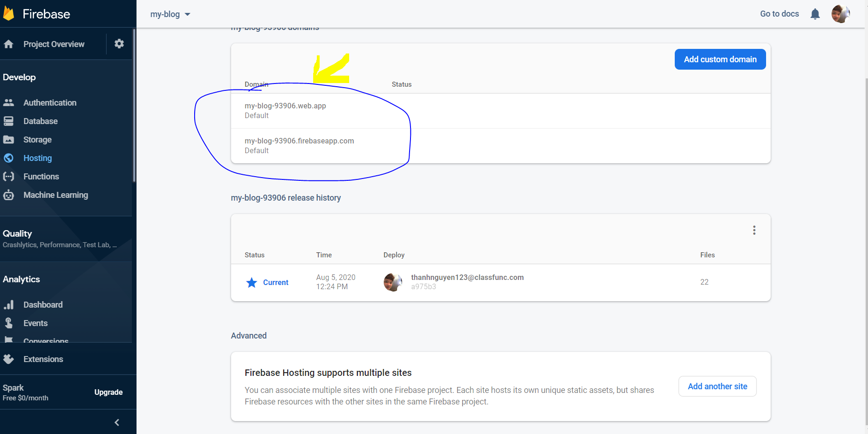868x434 pixels.
Task: Click the Add another site button
Action: click(x=717, y=386)
